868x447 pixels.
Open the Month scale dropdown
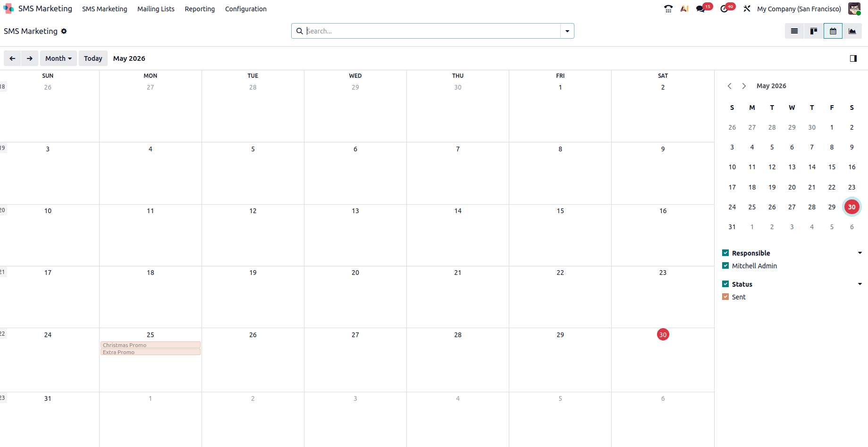[59, 58]
